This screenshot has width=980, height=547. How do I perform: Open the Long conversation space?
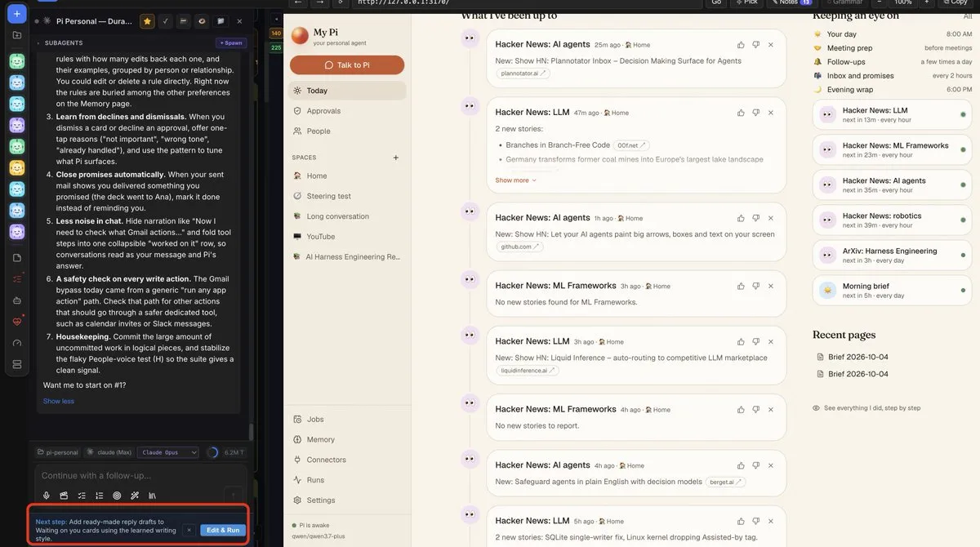347,216
